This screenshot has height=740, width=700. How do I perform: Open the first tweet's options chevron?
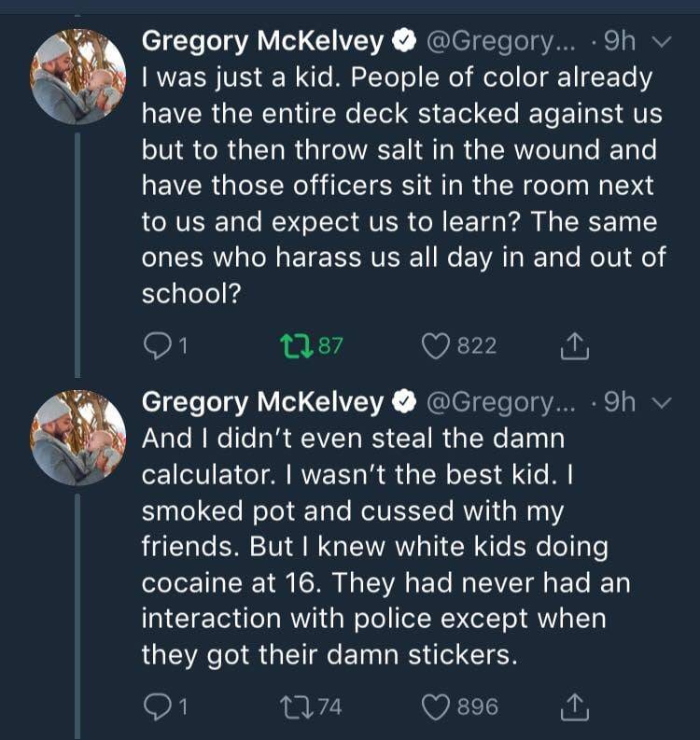pos(660,42)
